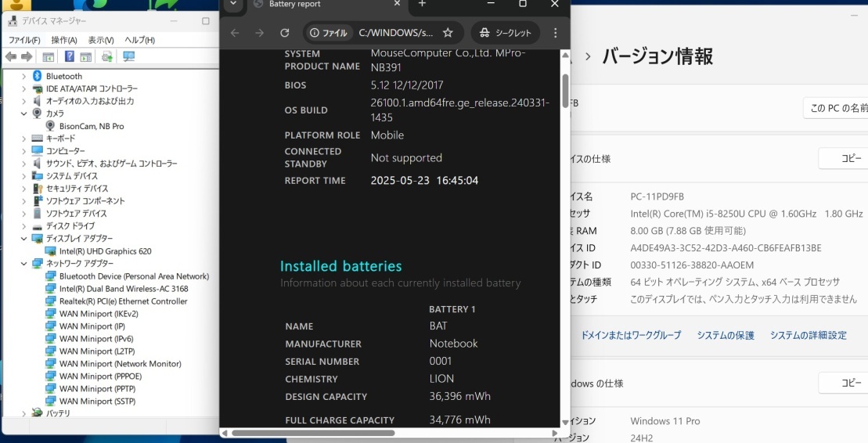Click Chrome back navigation arrow
The height and width of the screenshot is (443, 868).
[x=235, y=33]
